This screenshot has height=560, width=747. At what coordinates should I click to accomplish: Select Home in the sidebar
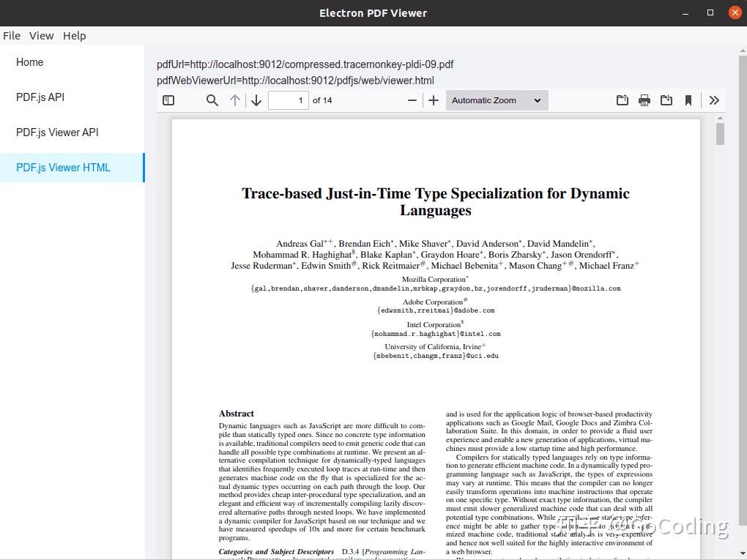(x=30, y=62)
